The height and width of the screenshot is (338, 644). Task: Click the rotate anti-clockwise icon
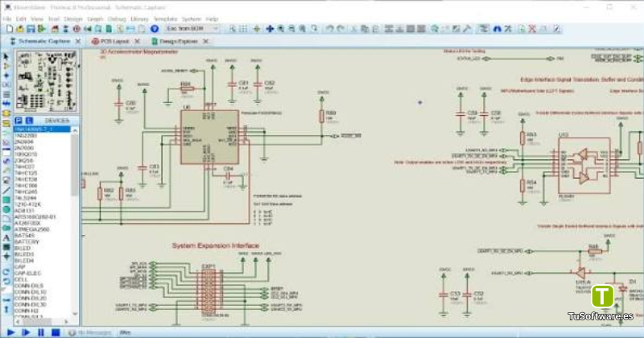pyautogui.click(x=6, y=282)
